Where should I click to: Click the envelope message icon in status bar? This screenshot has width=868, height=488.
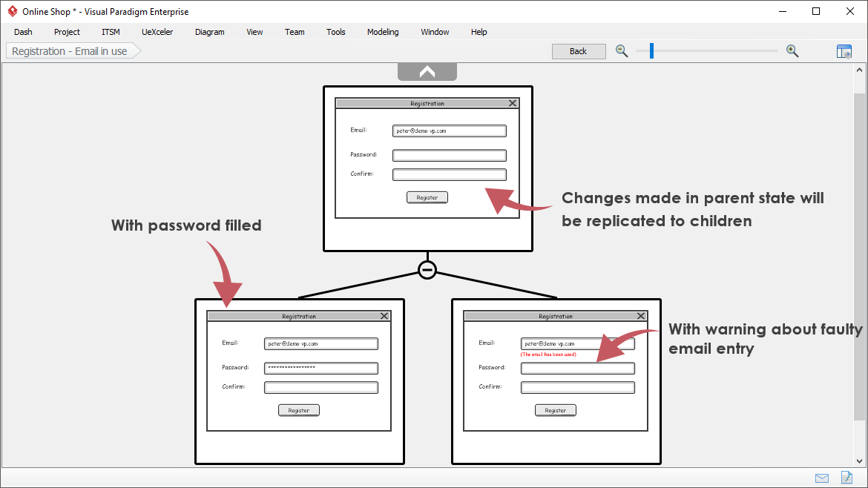pos(822,478)
